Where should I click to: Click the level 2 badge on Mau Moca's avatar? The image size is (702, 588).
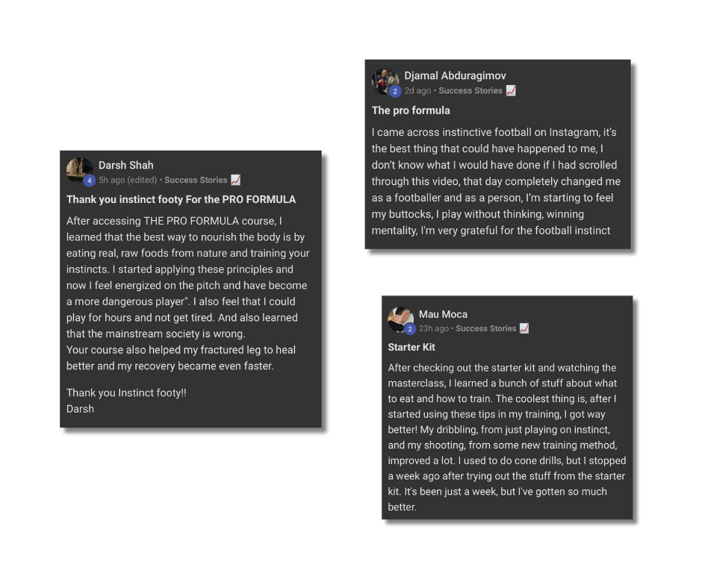(410, 329)
